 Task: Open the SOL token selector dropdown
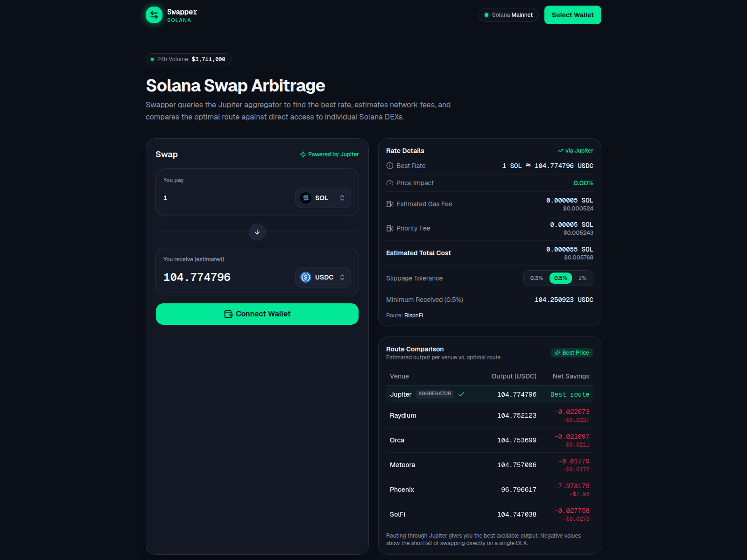323,198
